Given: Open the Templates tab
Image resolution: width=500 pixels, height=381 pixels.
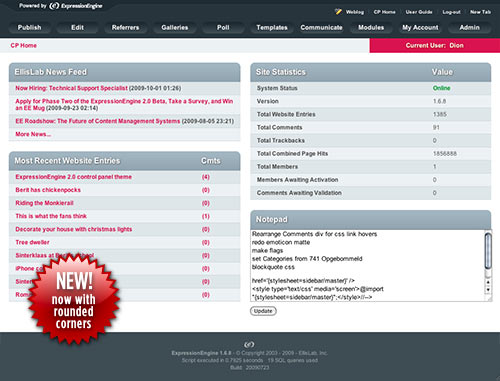Looking at the screenshot, I should click(272, 28).
